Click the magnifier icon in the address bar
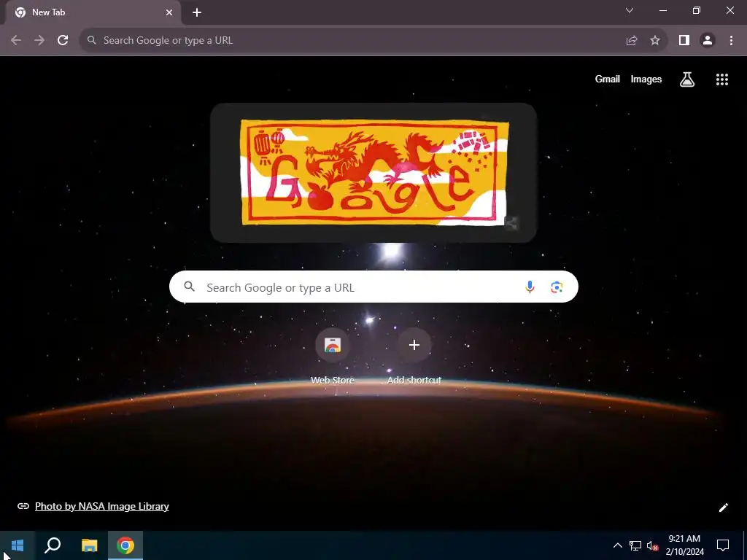The width and height of the screenshot is (747, 560). tap(91, 41)
